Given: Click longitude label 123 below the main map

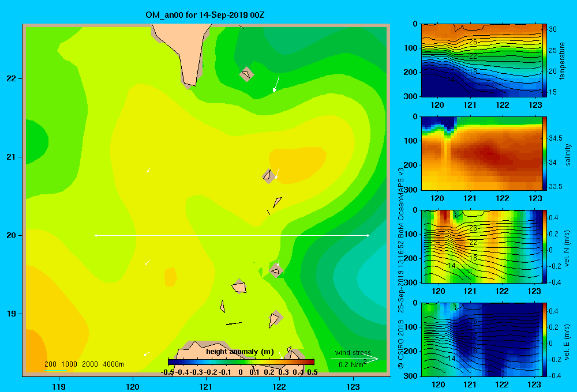Looking at the screenshot, I should (353, 386).
